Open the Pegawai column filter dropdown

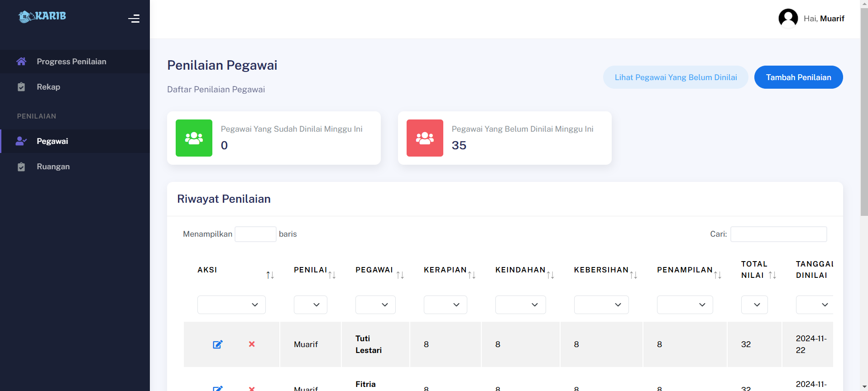375,305
